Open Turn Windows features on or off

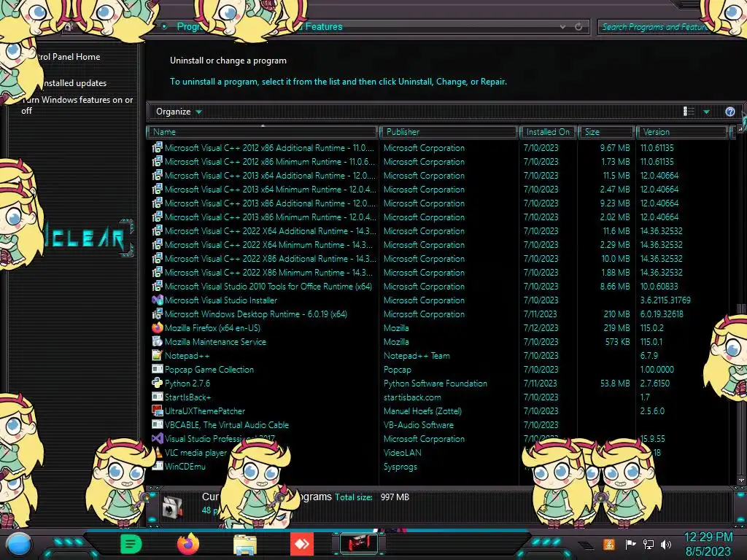tap(77, 105)
